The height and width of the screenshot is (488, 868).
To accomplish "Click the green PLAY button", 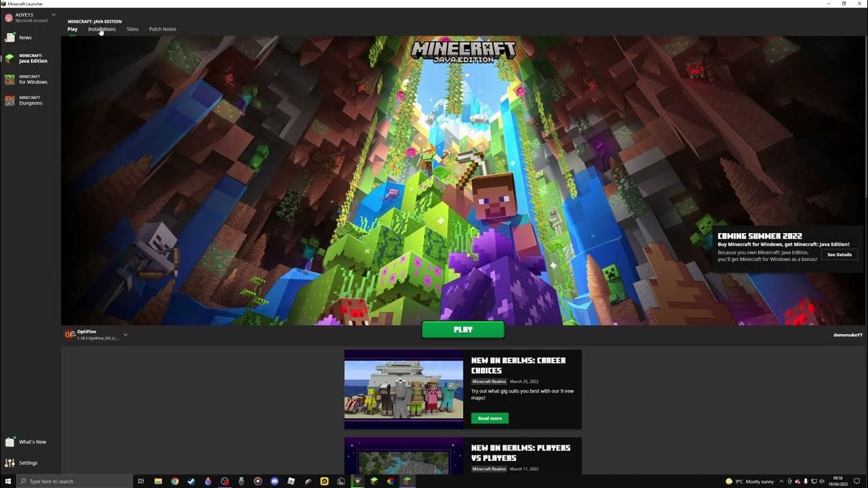I will [x=463, y=329].
